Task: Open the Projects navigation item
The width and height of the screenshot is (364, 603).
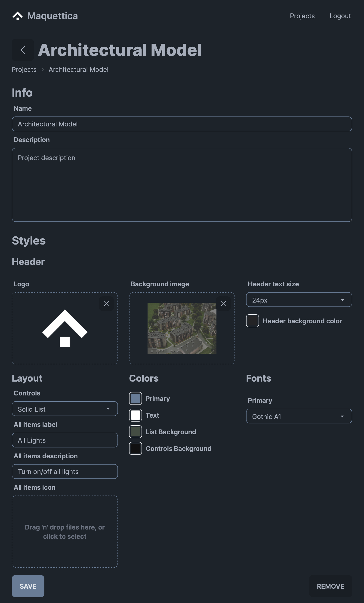Action: pyautogui.click(x=302, y=16)
